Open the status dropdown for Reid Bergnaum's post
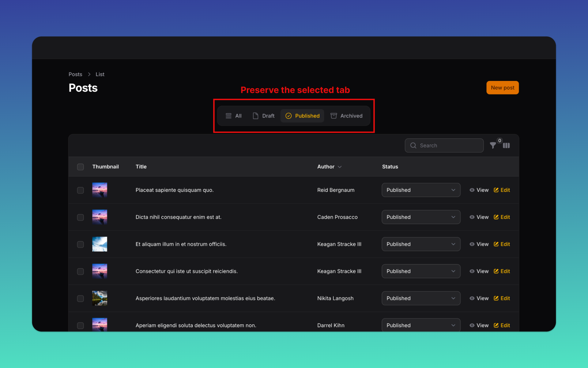 tap(421, 190)
